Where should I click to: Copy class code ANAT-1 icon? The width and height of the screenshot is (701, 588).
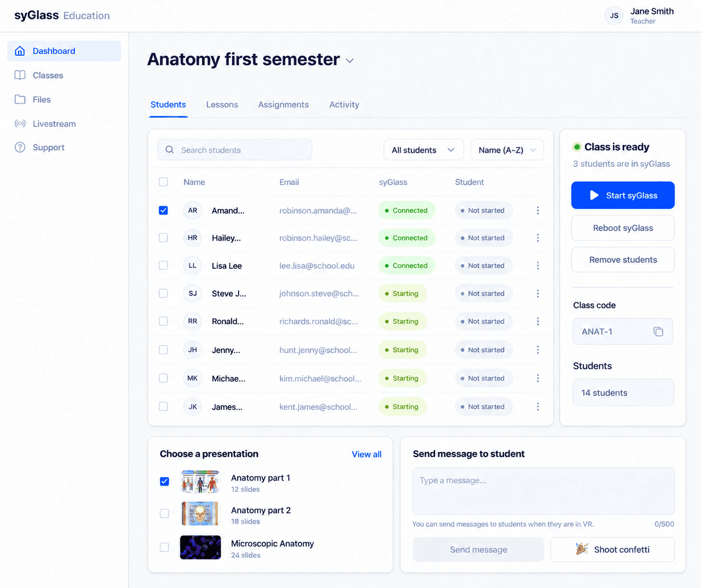pos(658,332)
